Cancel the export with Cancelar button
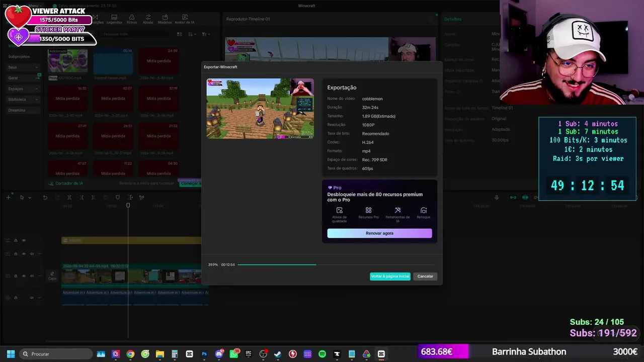Screen dimensions: 644x362 tap(425, 276)
